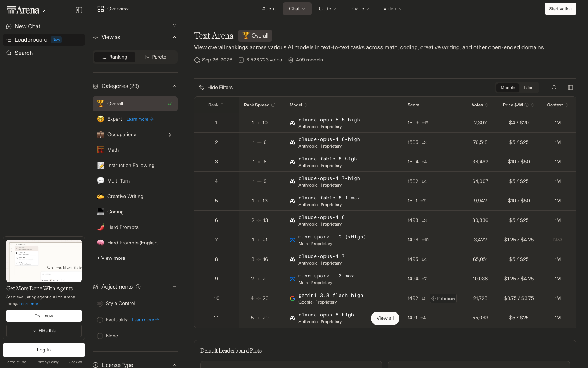This screenshot has height=368, width=588.
Task: Open the Chat dropdown menu
Action: click(x=297, y=9)
